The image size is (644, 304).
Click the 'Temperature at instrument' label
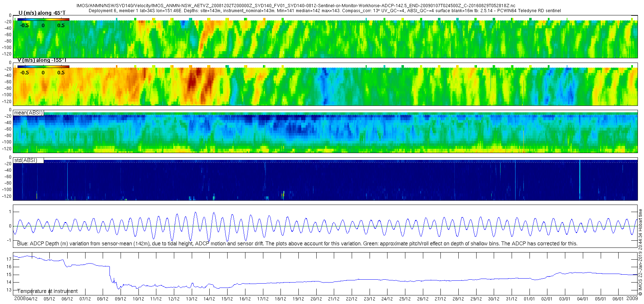48,291
